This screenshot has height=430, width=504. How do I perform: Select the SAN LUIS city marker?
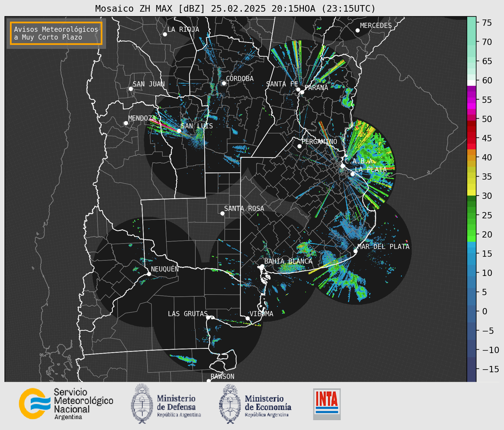179,131
